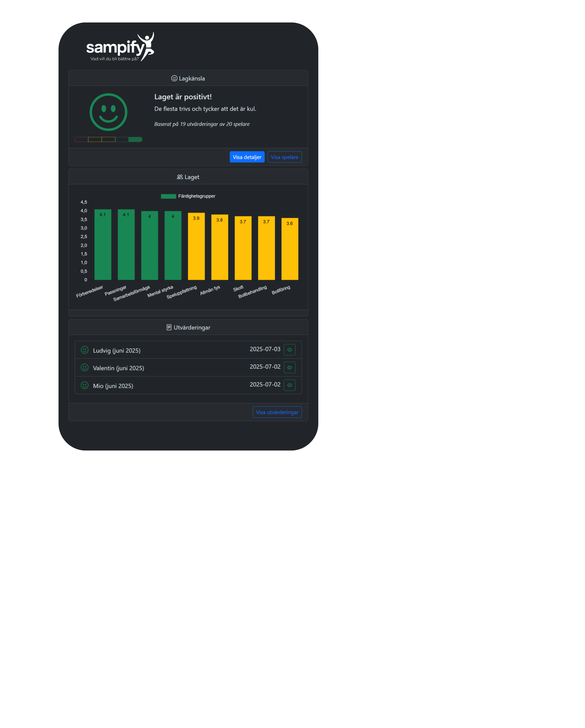This screenshot has height=728, width=585.
Task: Click the Färdighetsgrupper legend label
Action: (197, 196)
